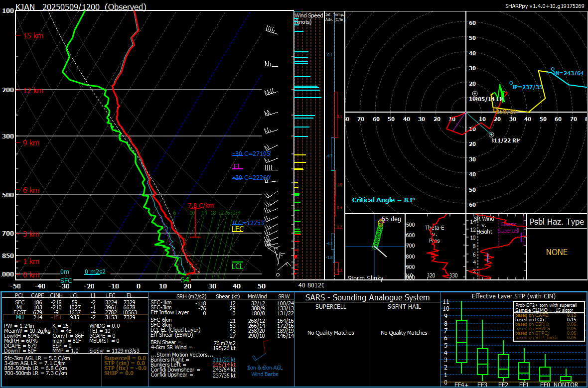Select the ML parcel row

coord(75,307)
